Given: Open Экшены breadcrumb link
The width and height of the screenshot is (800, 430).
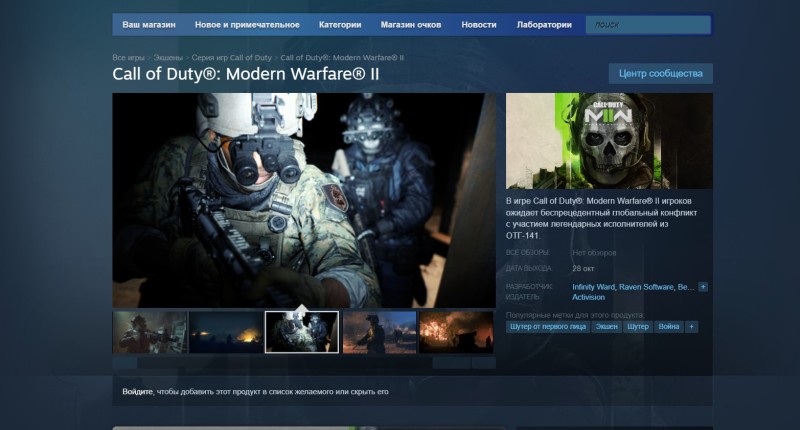Looking at the screenshot, I should click(168, 58).
